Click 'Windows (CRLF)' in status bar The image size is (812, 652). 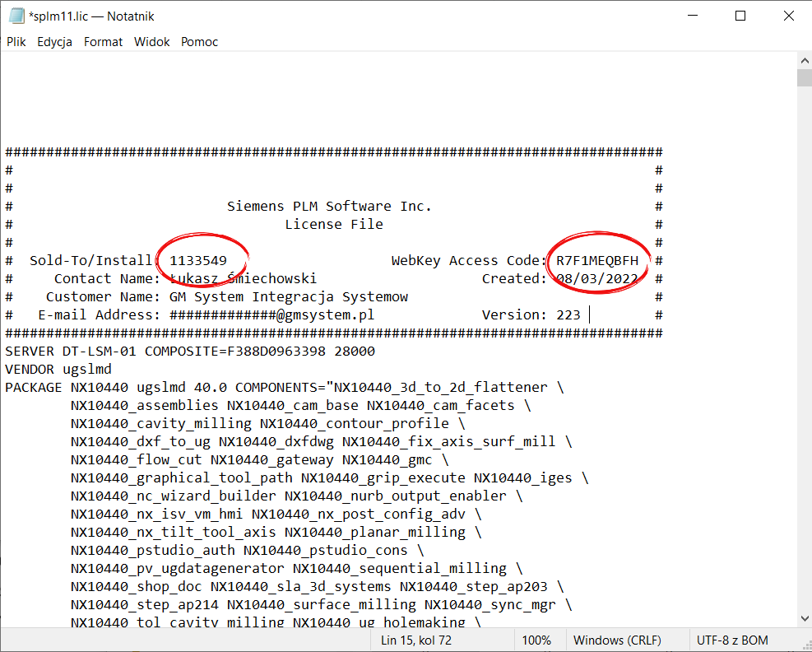617,640
